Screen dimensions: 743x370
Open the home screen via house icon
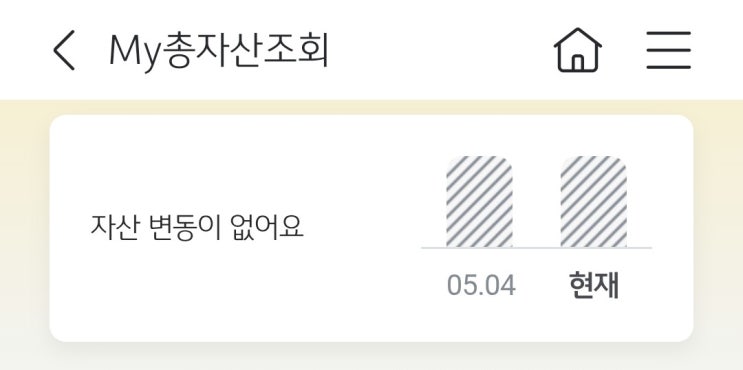tap(578, 50)
